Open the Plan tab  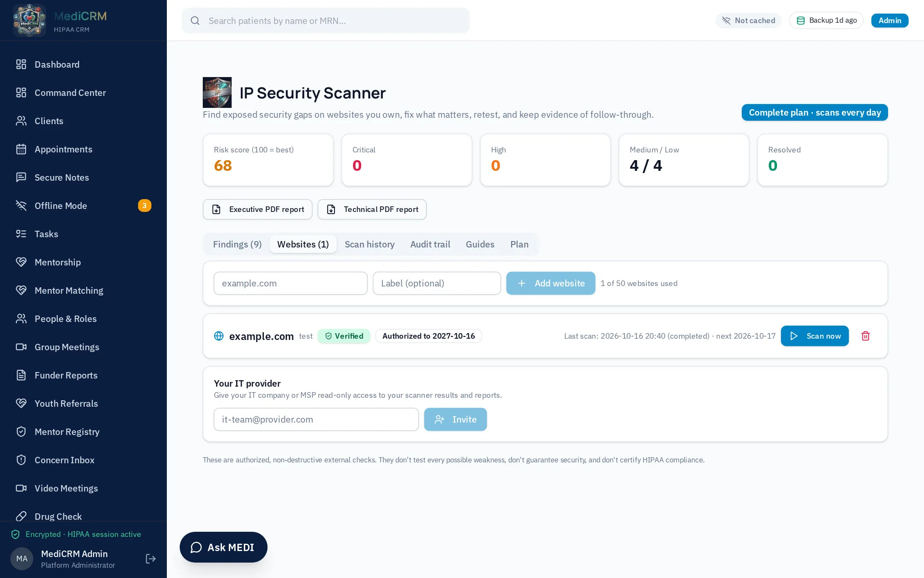click(x=519, y=244)
